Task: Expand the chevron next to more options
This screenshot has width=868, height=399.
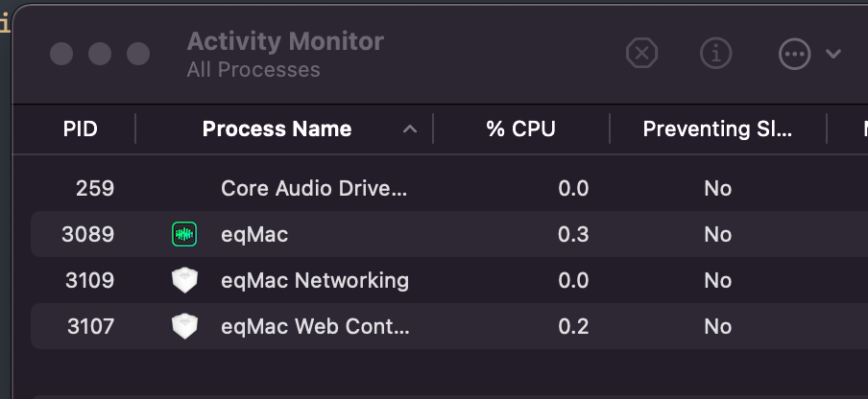Action: coord(833,54)
